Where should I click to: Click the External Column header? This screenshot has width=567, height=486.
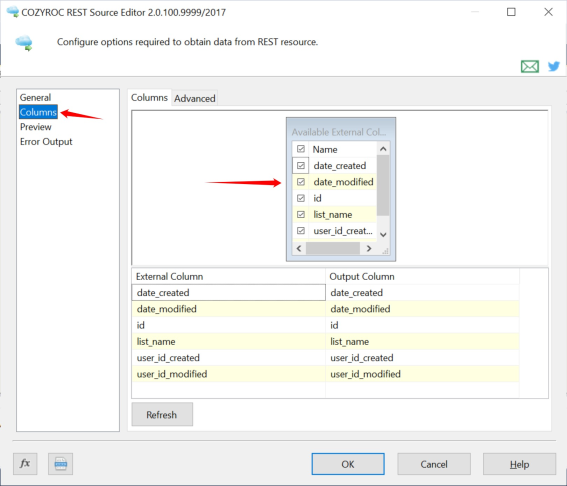click(229, 276)
